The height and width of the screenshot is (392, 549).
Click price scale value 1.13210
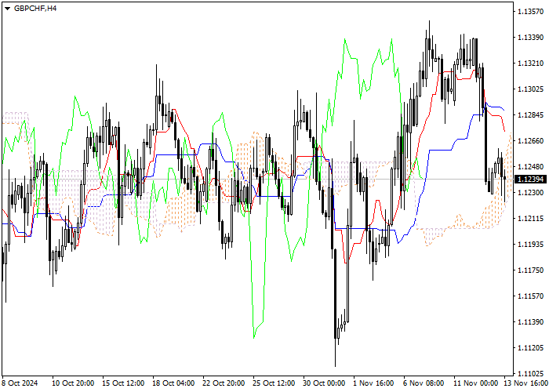tap(530, 64)
